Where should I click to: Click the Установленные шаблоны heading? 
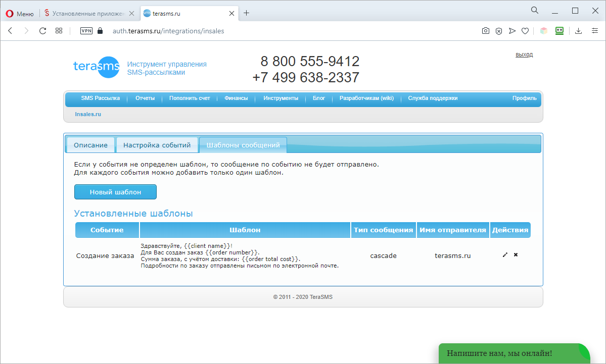click(133, 214)
